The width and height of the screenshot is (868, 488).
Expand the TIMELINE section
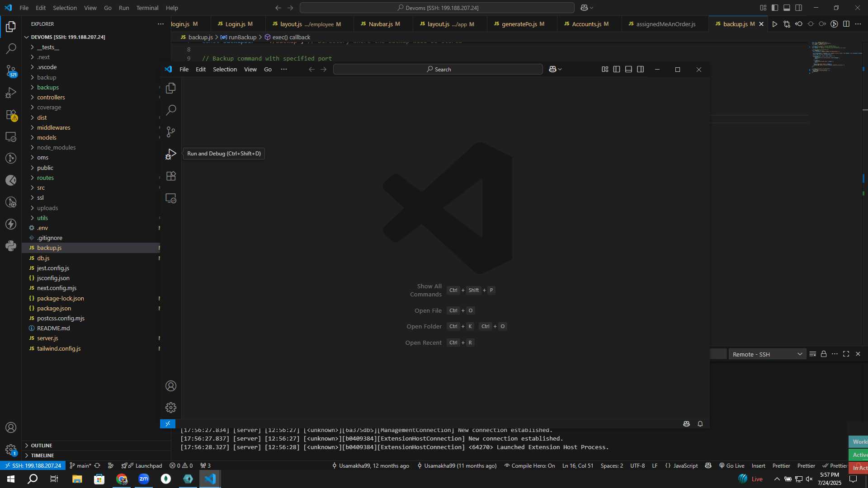pos(42,455)
